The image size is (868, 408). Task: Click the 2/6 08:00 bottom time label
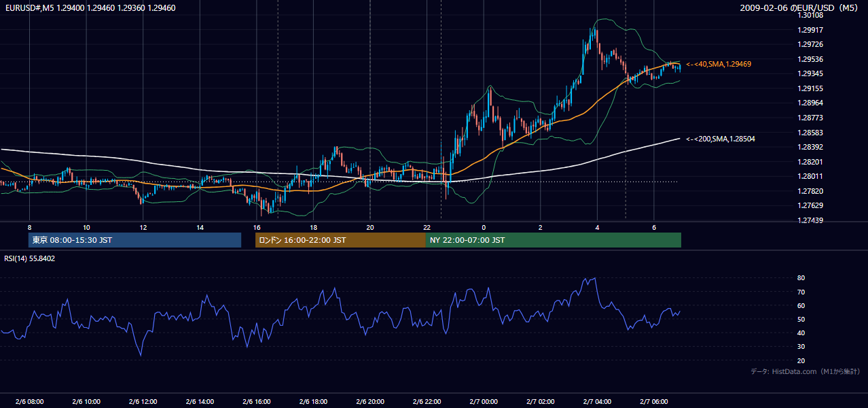tap(29, 402)
